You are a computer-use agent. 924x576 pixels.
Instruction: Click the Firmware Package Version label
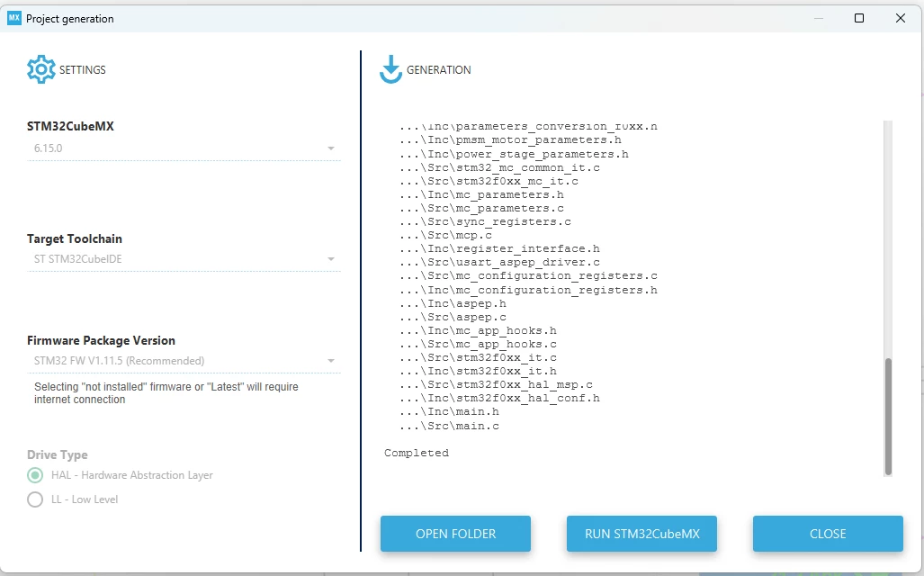101,340
